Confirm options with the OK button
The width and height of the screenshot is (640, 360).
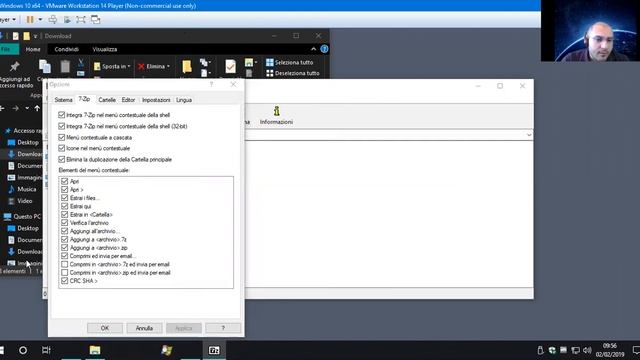click(x=105, y=328)
